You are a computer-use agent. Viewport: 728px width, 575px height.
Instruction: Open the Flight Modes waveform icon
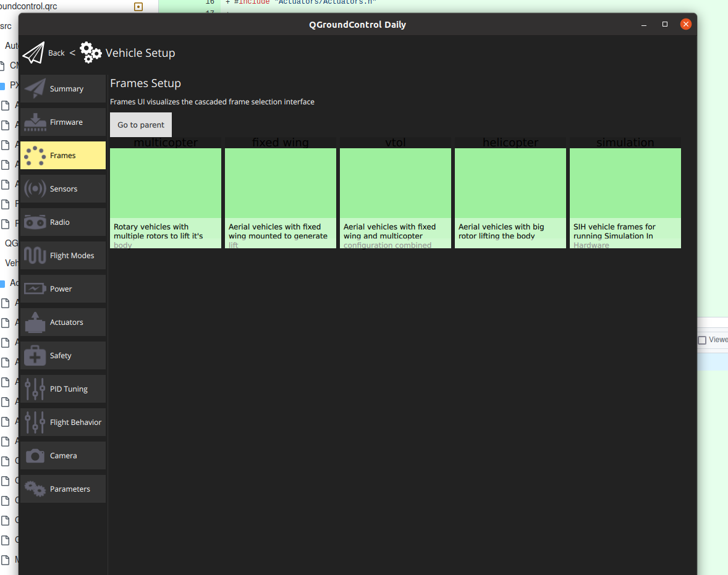(x=35, y=255)
